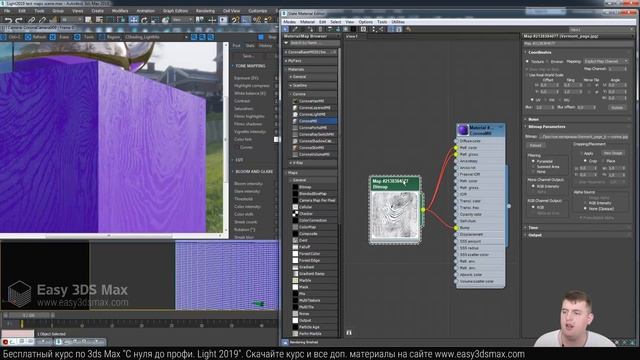Screen dimensions: 640x360
Task: Select the Move transform tool
Action: (133, 20)
